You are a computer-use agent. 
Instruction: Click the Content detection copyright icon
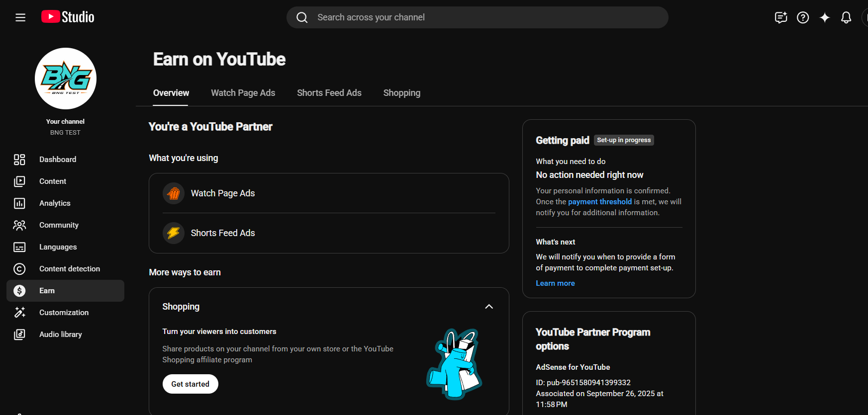(19, 269)
